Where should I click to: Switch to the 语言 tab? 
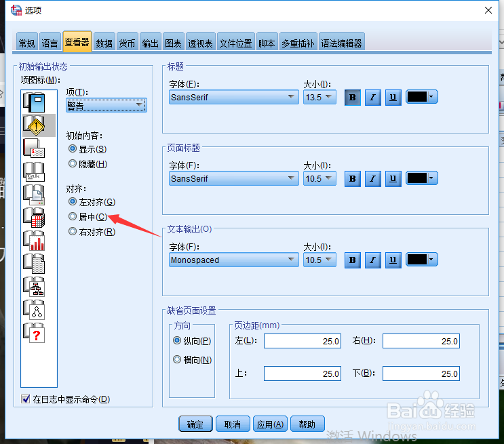point(50,43)
